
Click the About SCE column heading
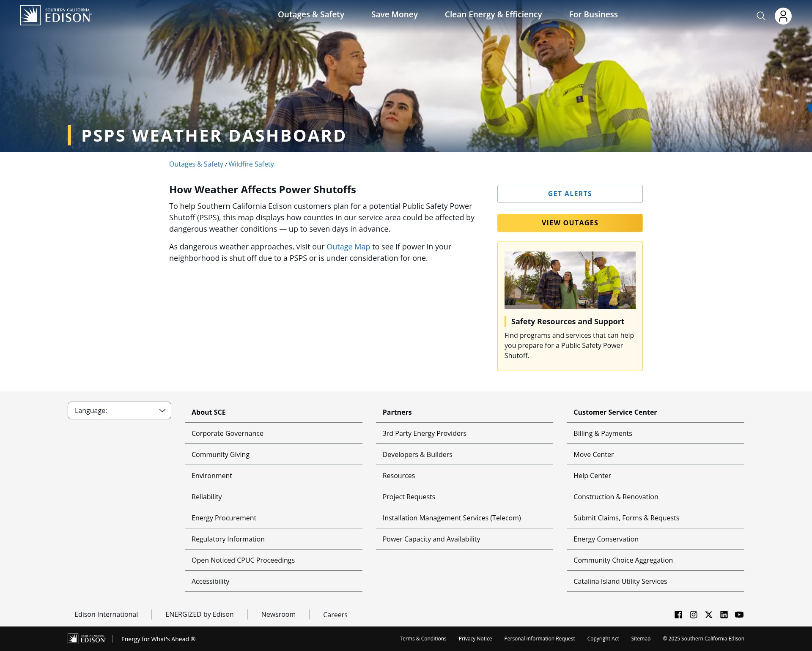208,412
